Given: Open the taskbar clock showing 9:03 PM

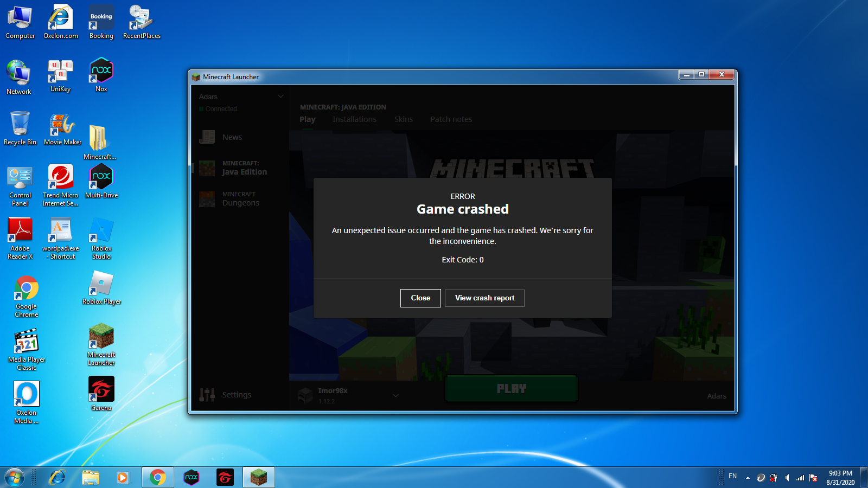Looking at the screenshot, I should tap(840, 478).
